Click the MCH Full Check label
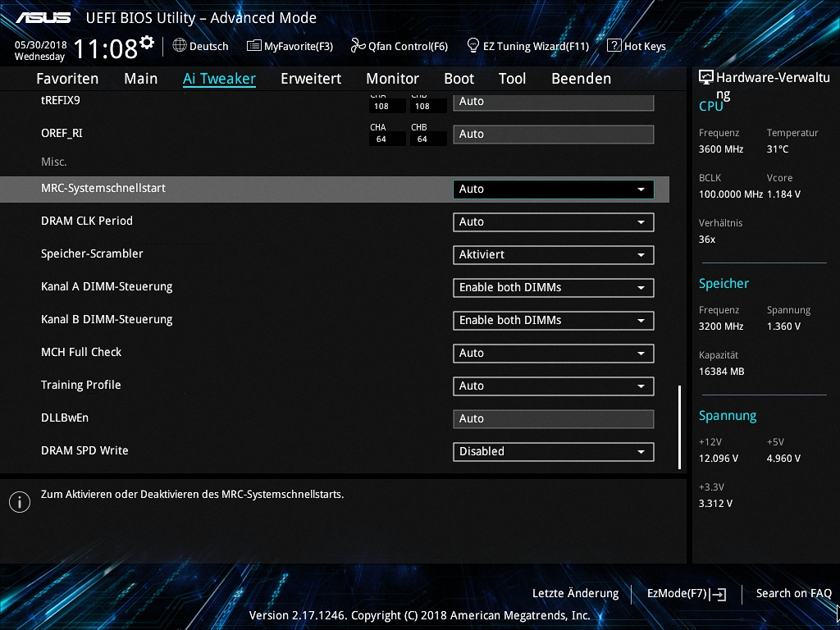This screenshot has width=840, height=630. (81, 352)
